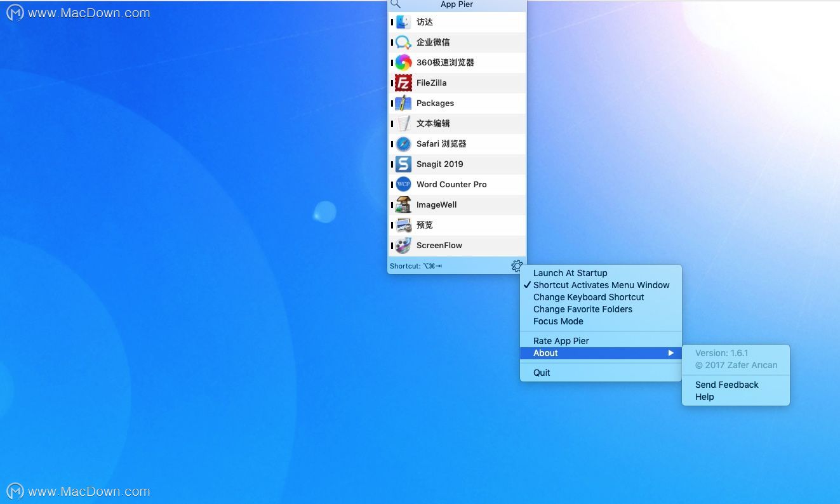Click the Packages text label

tap(435, 103)
